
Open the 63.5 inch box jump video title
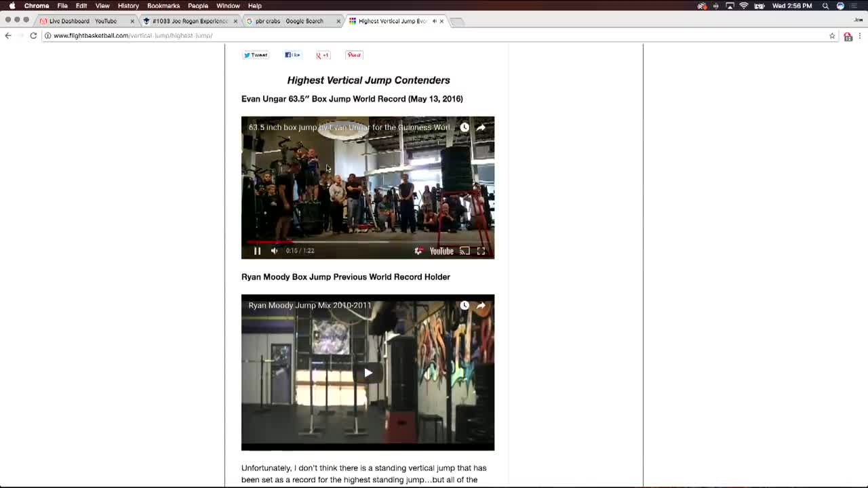[351, 127]
